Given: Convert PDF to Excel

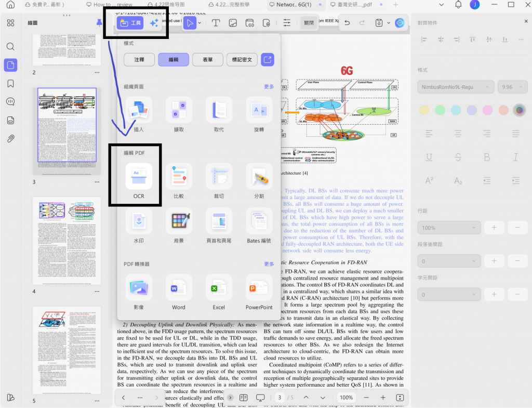Looking at the screenshot, I should 219,287.
